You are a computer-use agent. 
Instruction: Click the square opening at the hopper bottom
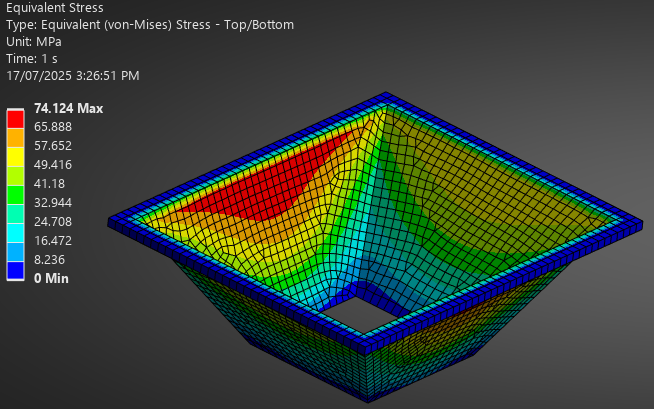pos(361,316)
